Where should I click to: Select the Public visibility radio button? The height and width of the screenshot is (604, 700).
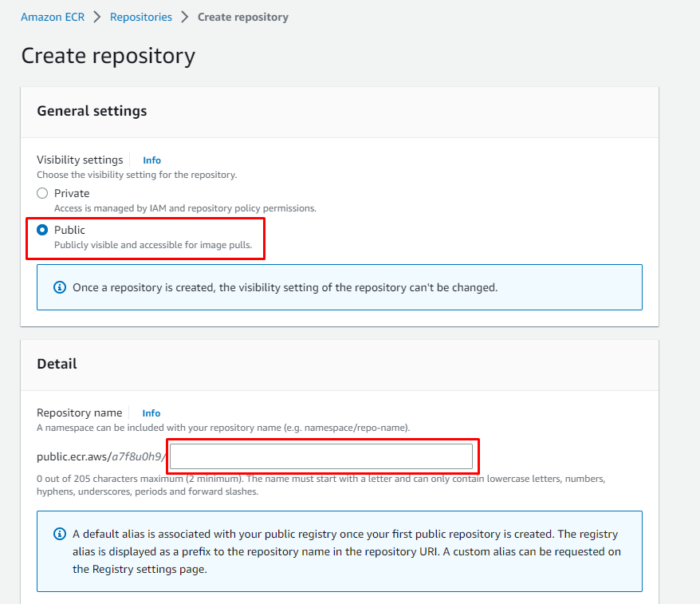click(41, 229)
